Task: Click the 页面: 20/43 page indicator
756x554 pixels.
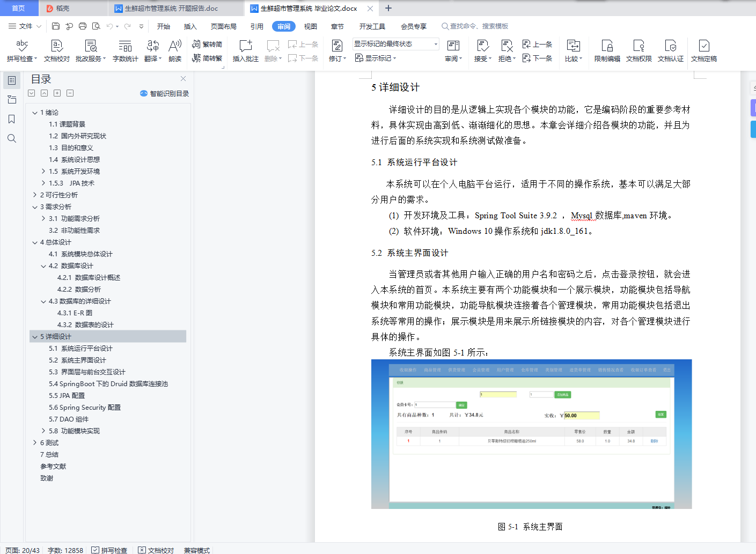Action: coord(23,550)
